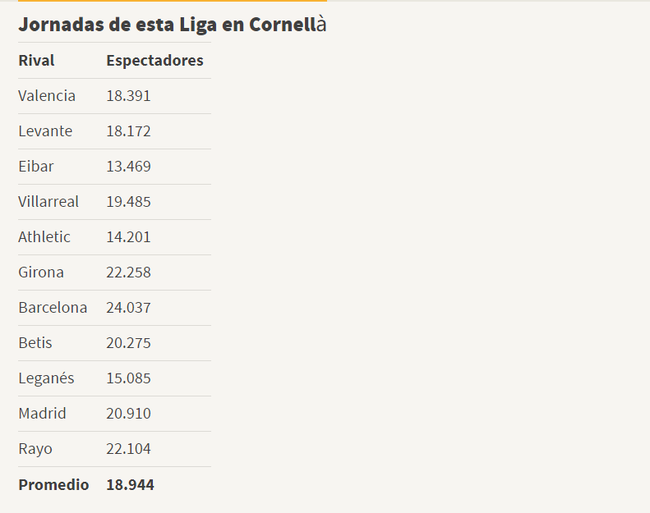Viewport: 650px width, 513px height.
Task: Click the 'Jornadas de esta Liga en Cornellà' heading
Action: click(x=172, y=24)
